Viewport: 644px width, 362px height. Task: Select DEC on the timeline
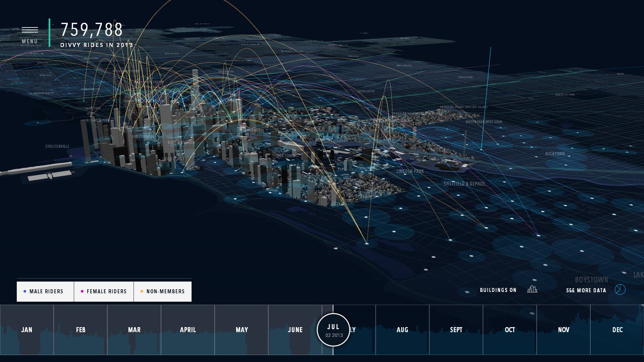tap(617, 329)
